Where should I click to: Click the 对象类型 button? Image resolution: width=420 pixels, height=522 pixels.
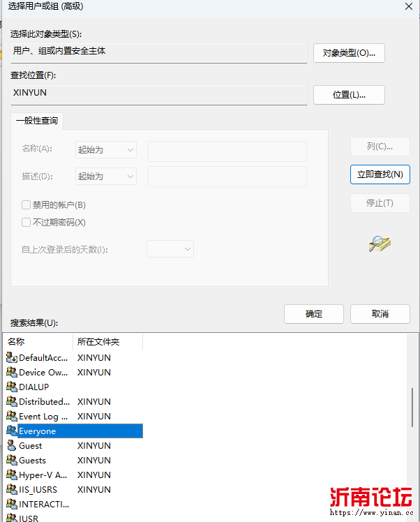click(x=349, y=53)
